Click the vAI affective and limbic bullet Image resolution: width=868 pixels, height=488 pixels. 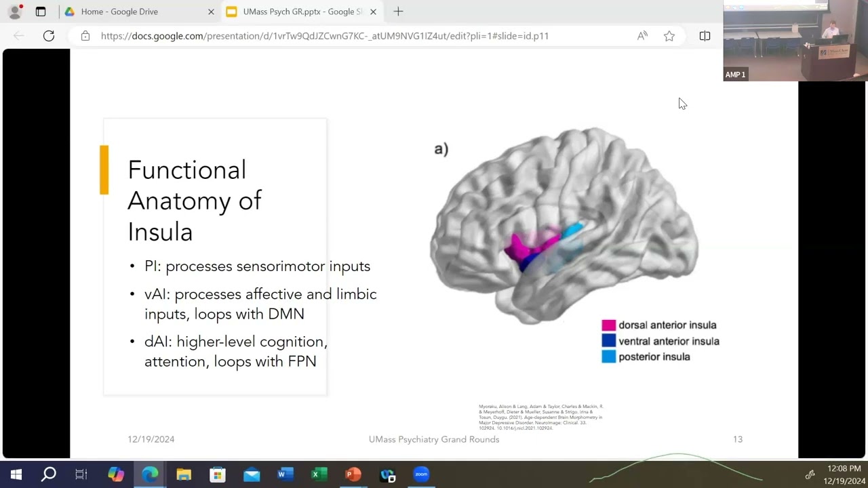pos(260,304)
